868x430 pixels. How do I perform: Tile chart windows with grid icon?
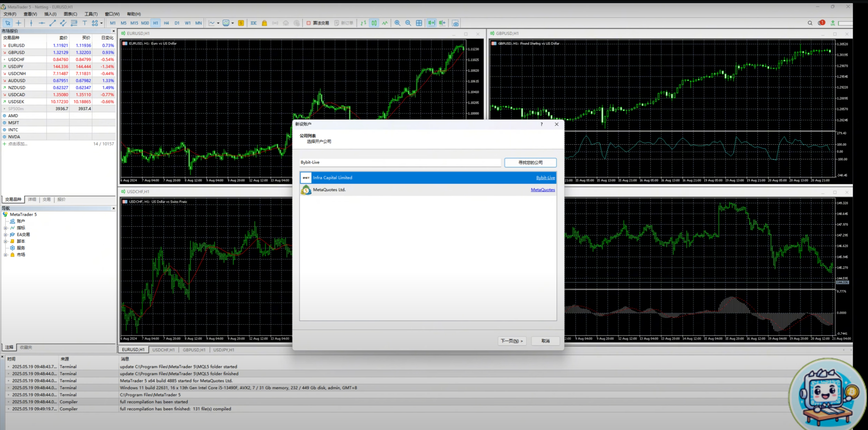(419, 23)
